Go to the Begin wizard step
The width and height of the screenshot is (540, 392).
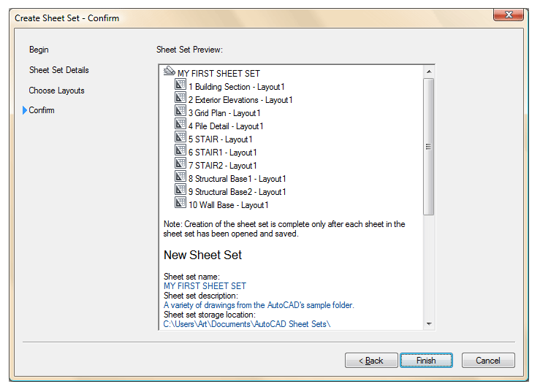click(x=39, y=50)
